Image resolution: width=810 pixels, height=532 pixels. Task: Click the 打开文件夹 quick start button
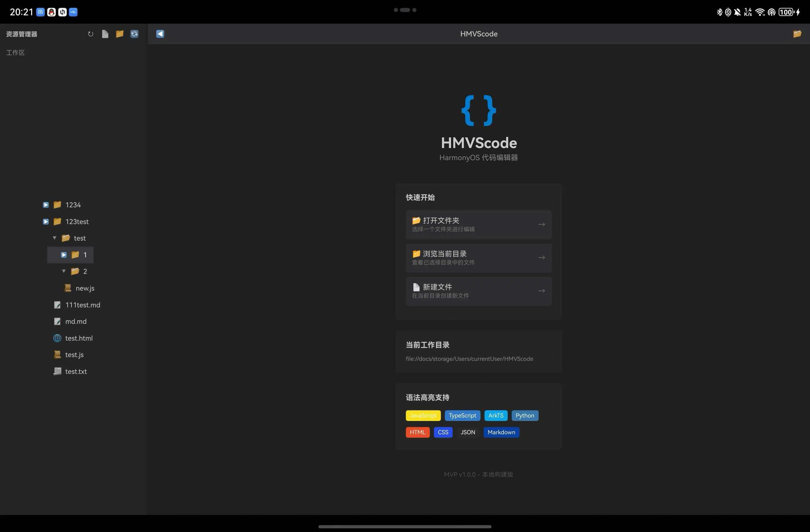click(478, 224)
